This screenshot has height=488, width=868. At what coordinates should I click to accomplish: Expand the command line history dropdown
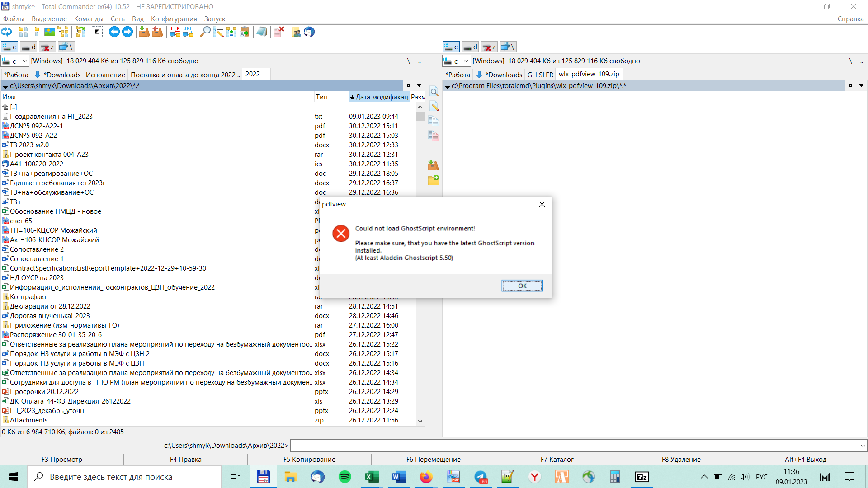click(x=863, y=446)
